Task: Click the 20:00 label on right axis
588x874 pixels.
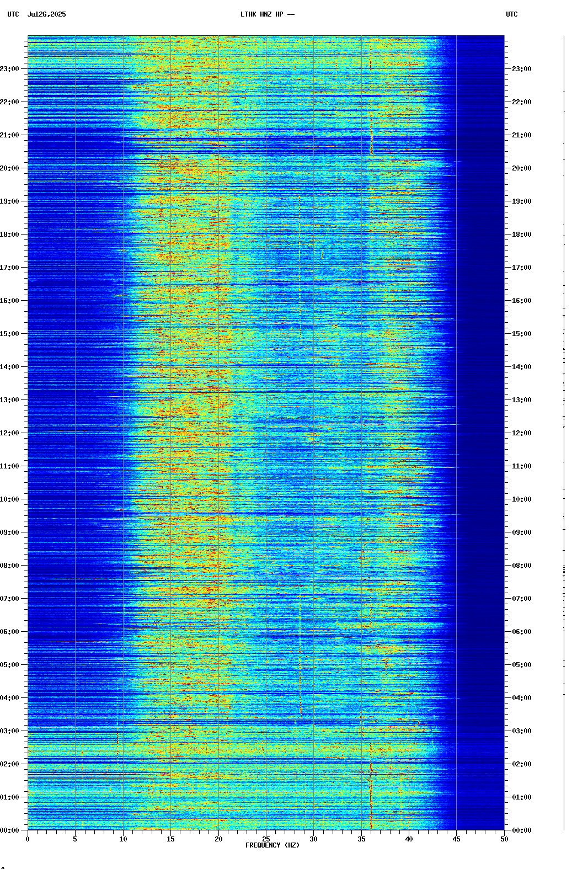Action: click(x=522, y=168)
